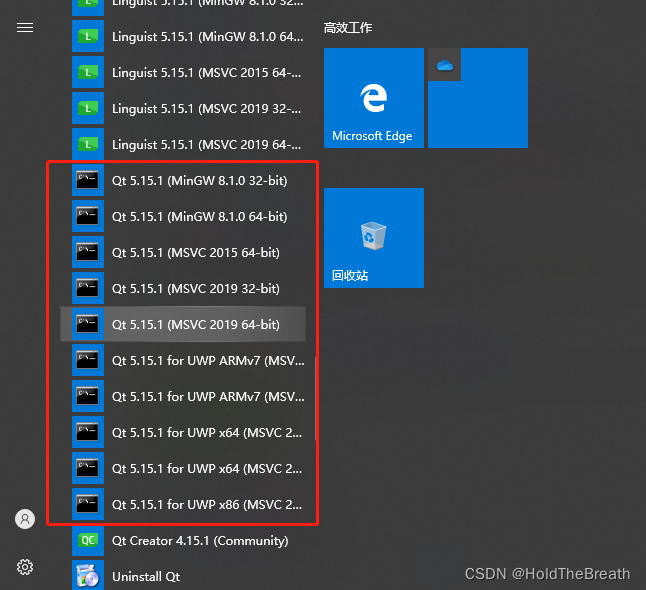The image size is (646, 590).
Task: Expand the Start menu hamburger navigation
Action: [x=25, y=28]
